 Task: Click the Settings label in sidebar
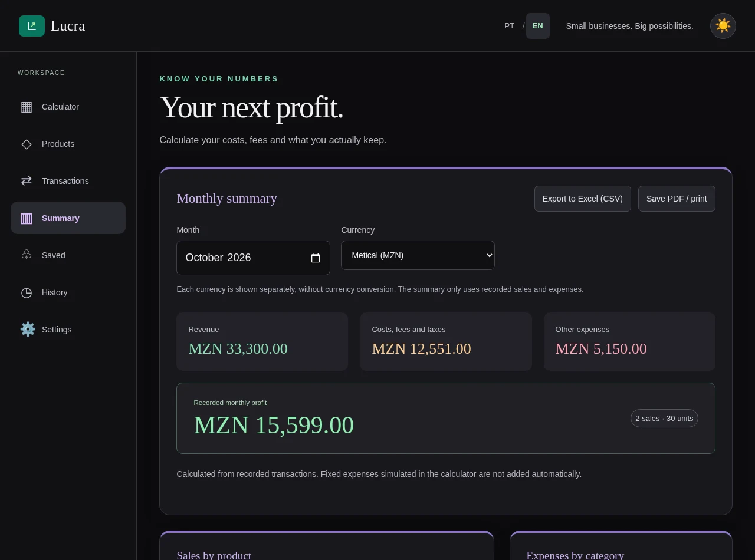[57, 330]
